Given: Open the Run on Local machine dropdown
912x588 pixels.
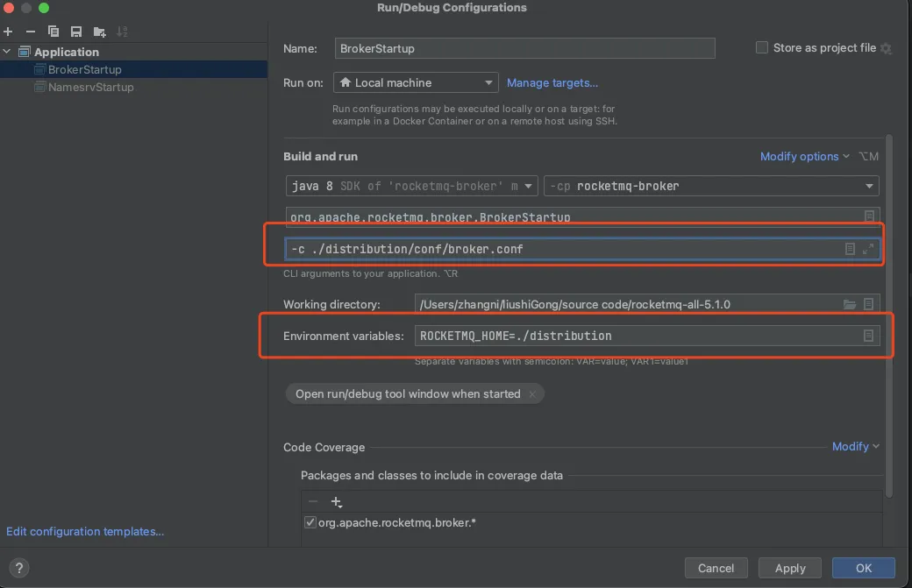Looking at the screenshot, I should (x=416, y=82).
